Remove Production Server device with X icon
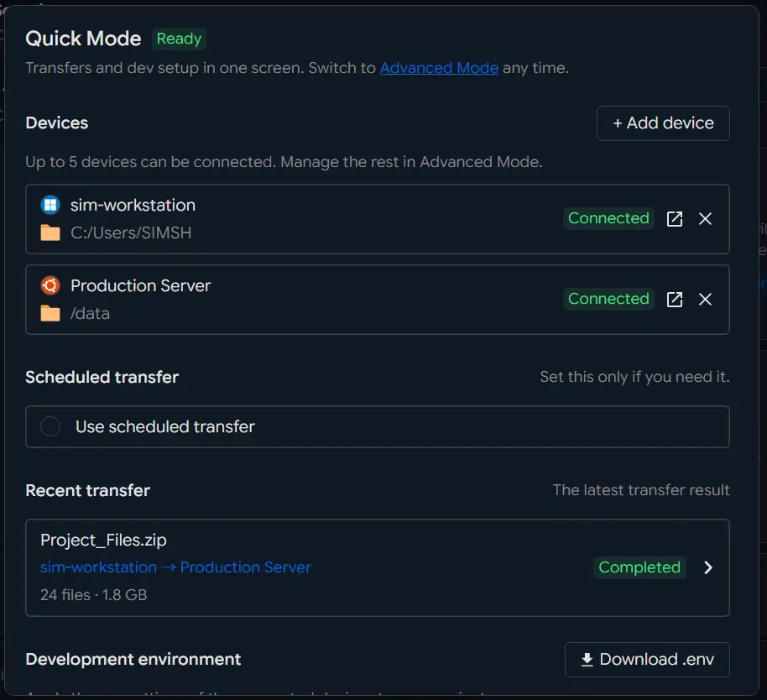 [x=705, y=300]
